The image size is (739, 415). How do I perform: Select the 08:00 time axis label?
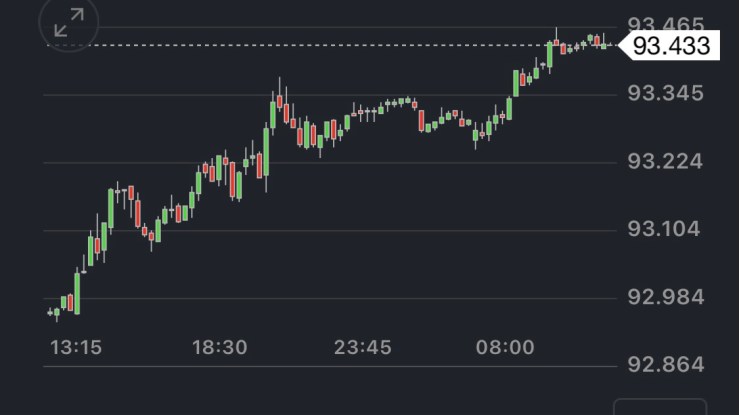505,347
